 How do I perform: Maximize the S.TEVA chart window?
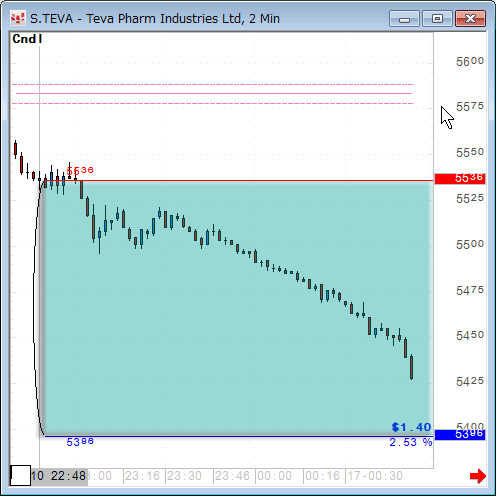point(437,19)
